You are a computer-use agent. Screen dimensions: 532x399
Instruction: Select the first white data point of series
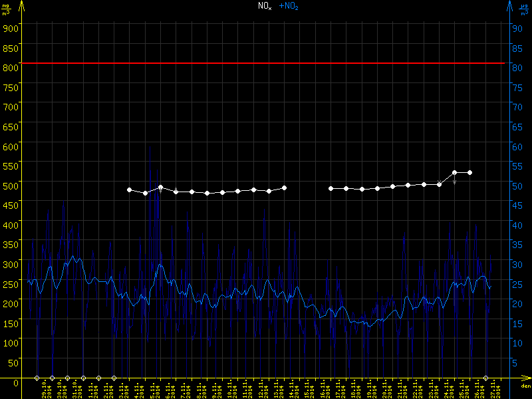tap(129, 190)
